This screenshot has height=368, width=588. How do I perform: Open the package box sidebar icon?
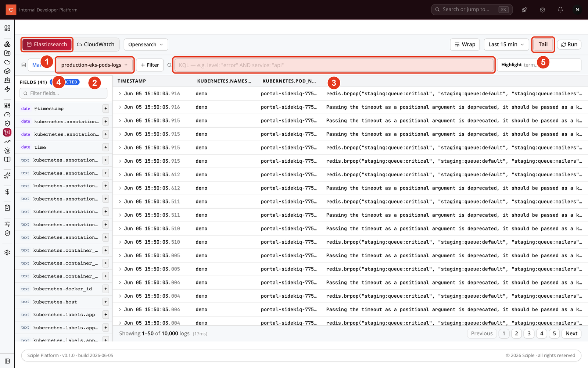click(7, 71)
